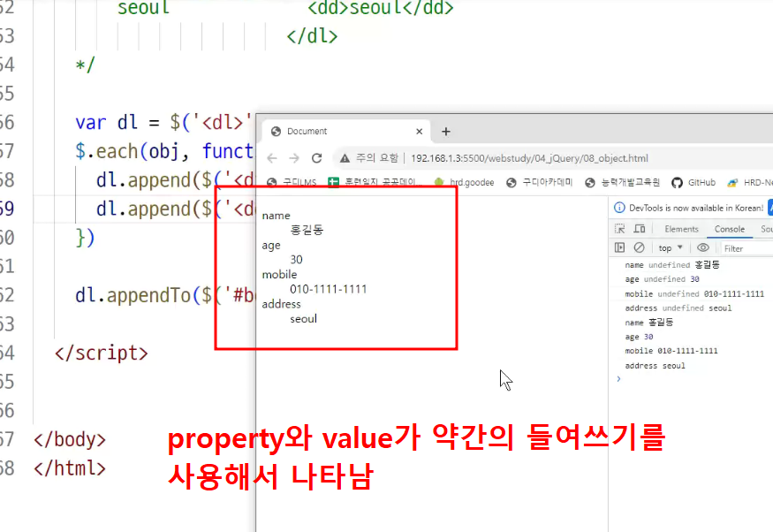Show the console sidebar
773x532 pixels.
click(x=619, y=247)
